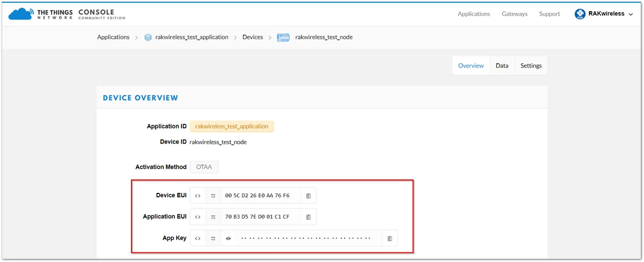Viewport: 644px width, 262px height.
Task: Click the Device ID rakwireless_test_node text
Action: (218, 142)
